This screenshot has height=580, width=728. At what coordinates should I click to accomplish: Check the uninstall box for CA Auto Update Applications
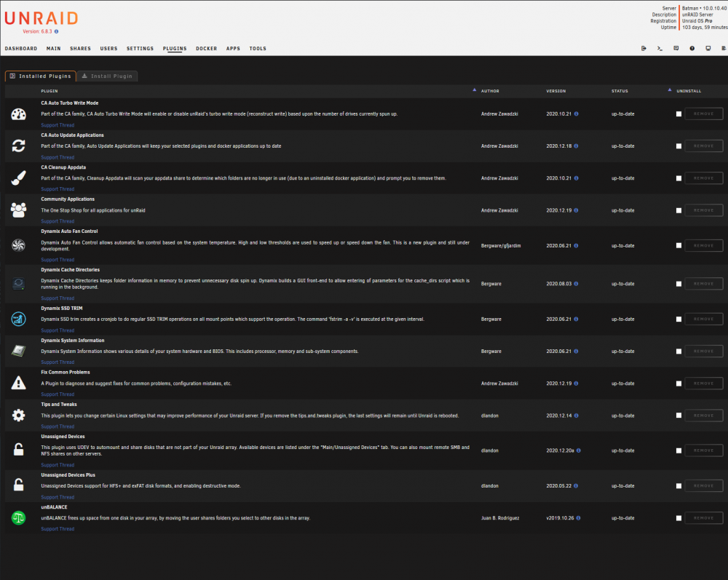[678, 146]
